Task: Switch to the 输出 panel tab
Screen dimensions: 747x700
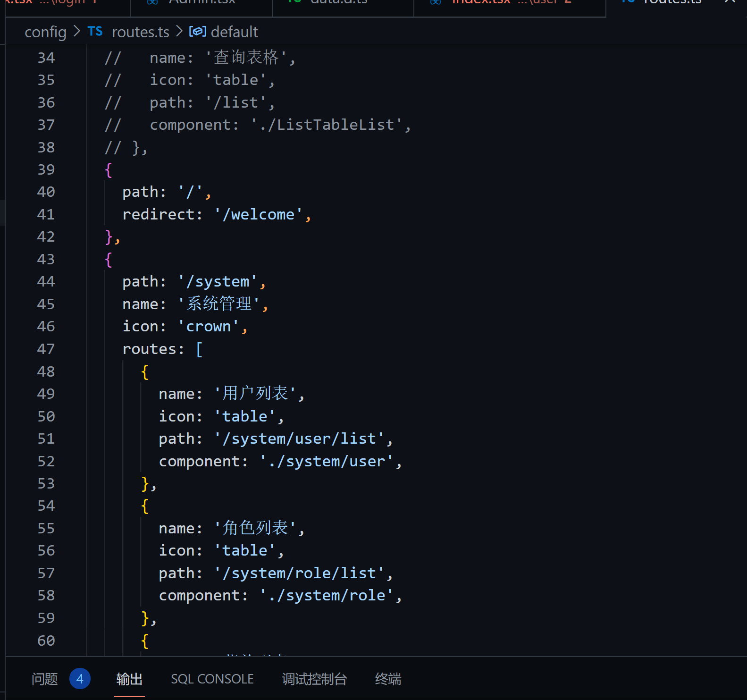Action: (129, 679)
